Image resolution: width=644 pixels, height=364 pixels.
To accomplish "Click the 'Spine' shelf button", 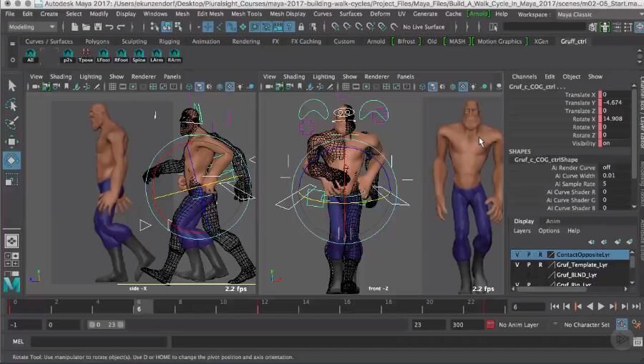I will [x=139, y=55].
